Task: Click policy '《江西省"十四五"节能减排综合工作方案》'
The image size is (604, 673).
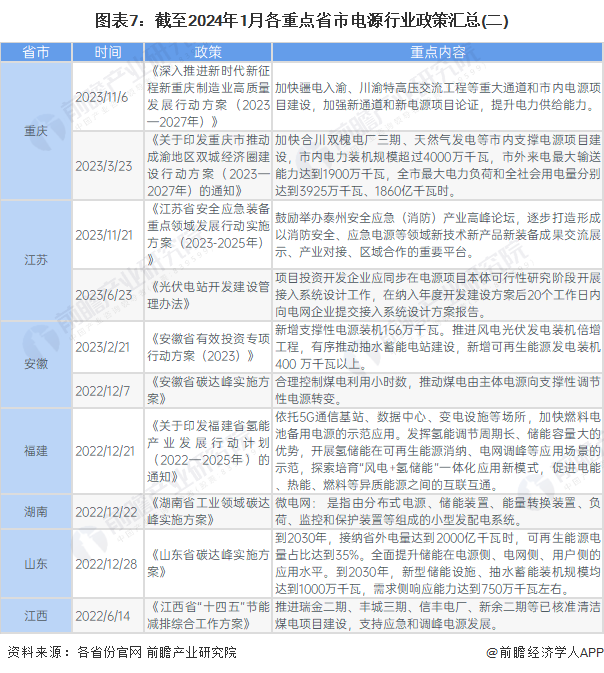Action: click(x=208, y=615)
